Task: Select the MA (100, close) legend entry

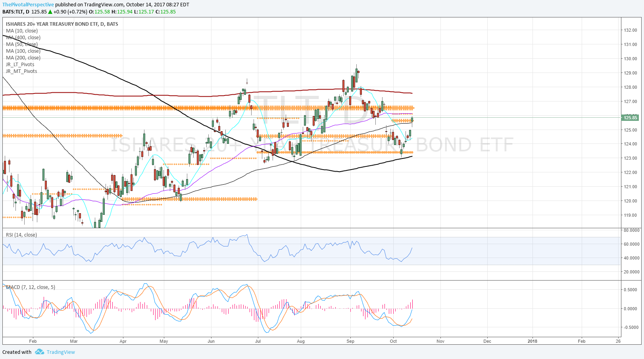Action: tap(23, 51)
